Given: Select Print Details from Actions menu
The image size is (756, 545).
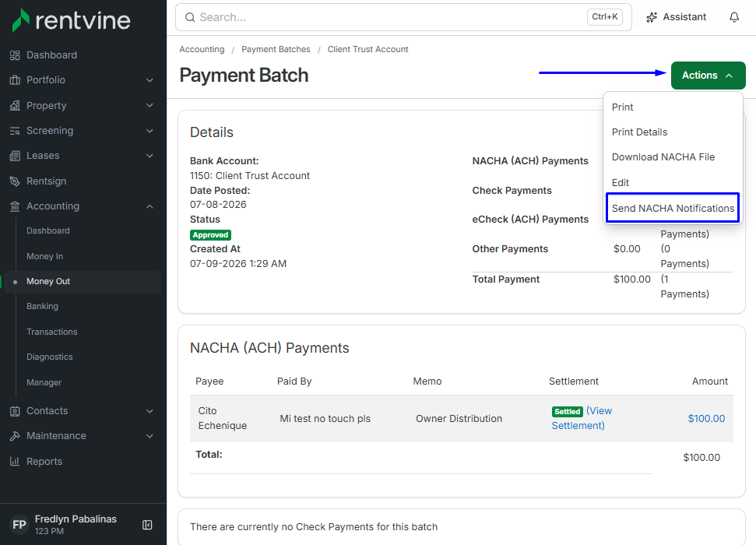Looking at the screenshot, I should click(673, 132).
